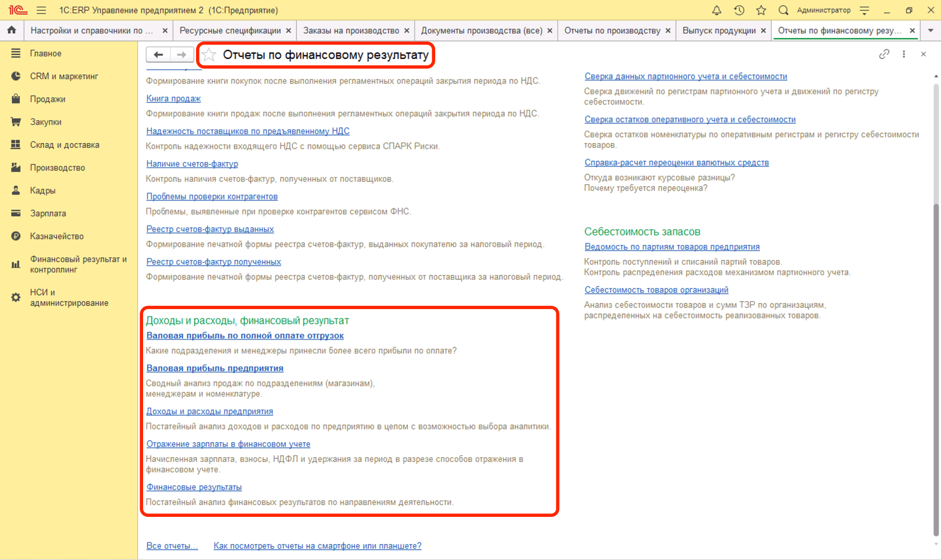Open Валовая прибыль предприятия report
Image resolution: width=941 pixels, height=560 pixels.
click(215, 368)
